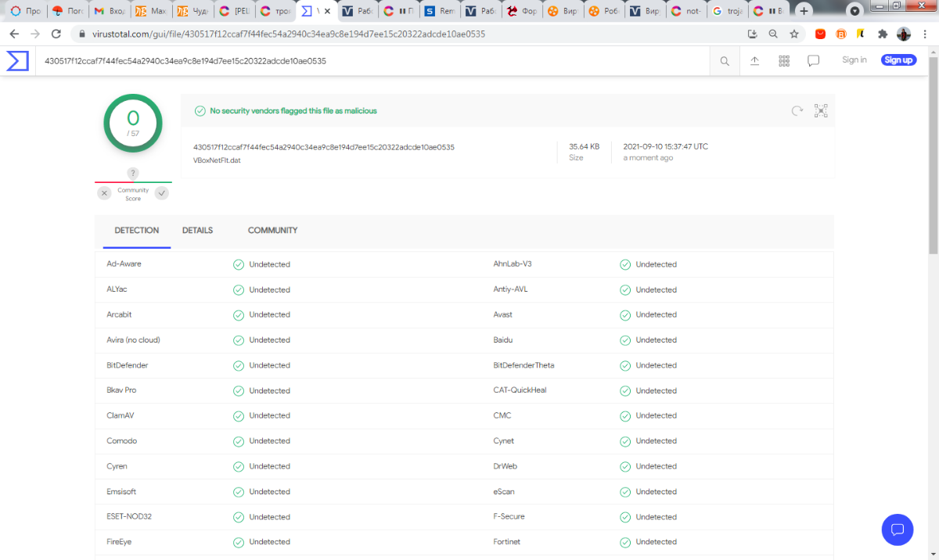Click the VirusTotal logo icon
The image size is (939, 560).
tap(17, 61)
